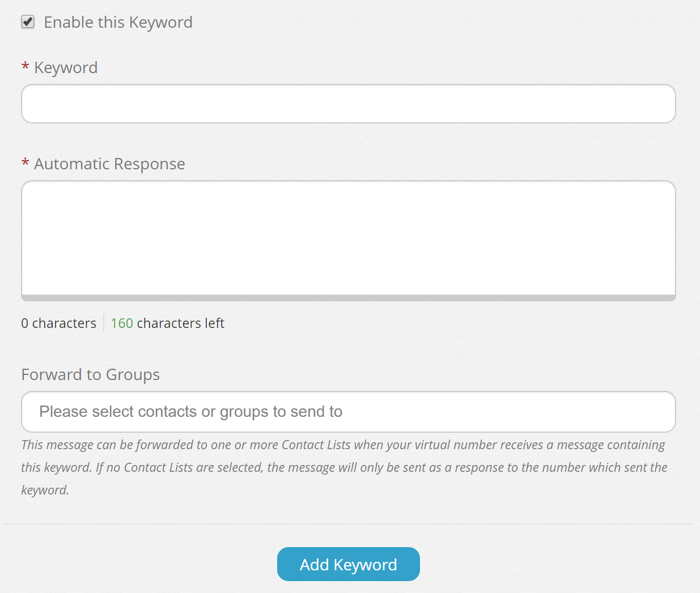Click the 160 characters left indicator
This screenshot has height=593, width=700.
tap(168, 323)
